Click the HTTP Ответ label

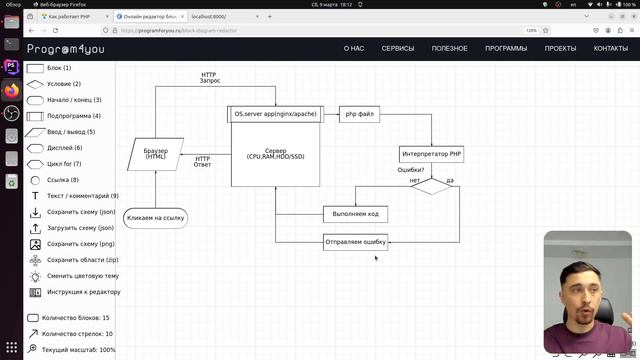pos(202,162)
